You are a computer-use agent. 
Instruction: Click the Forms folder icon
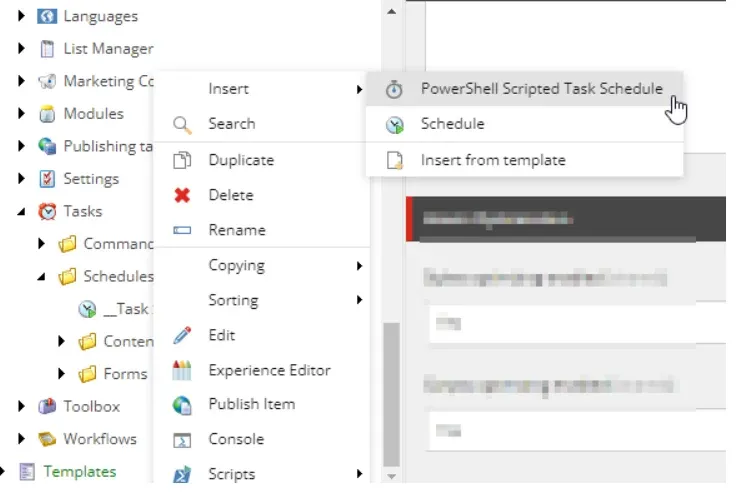[x=87, y=374]
